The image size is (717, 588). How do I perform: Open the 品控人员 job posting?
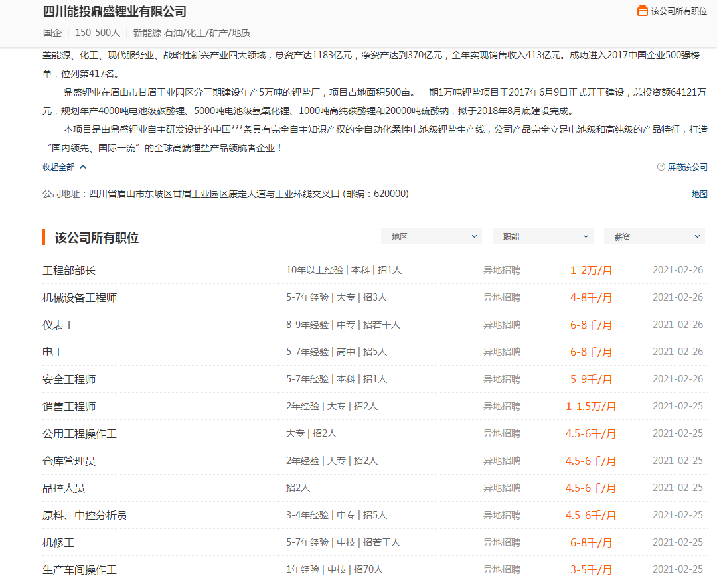click(64, 488)
